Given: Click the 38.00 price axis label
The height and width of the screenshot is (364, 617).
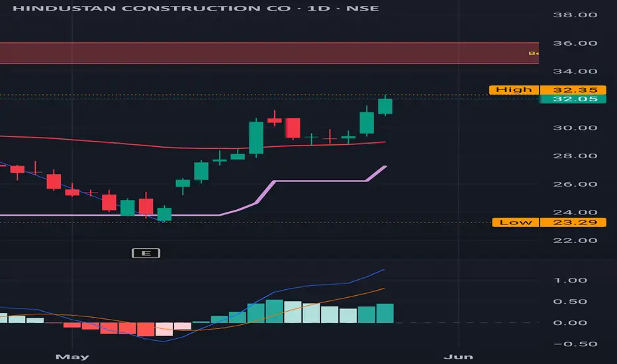Looking at the screenshot, I should click(575, 15).
